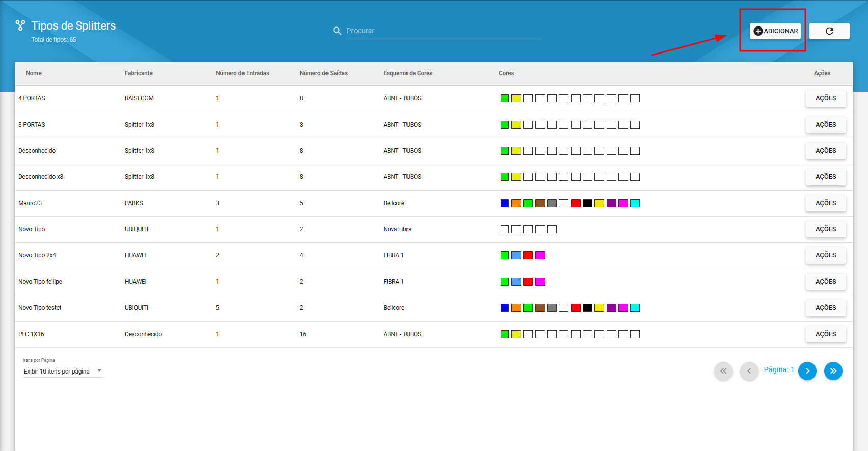Click cyan swatch in Novo Tipo testet row
The width and height of the screenshot is (868, 451).
click(x=635, y=308)
